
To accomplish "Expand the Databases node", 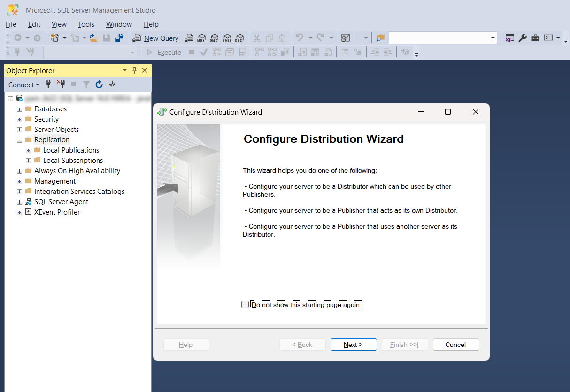I will [x=19, y=108].
